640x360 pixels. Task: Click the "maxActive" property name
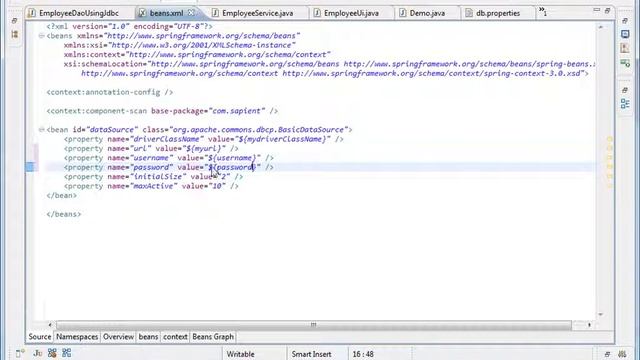153,186
